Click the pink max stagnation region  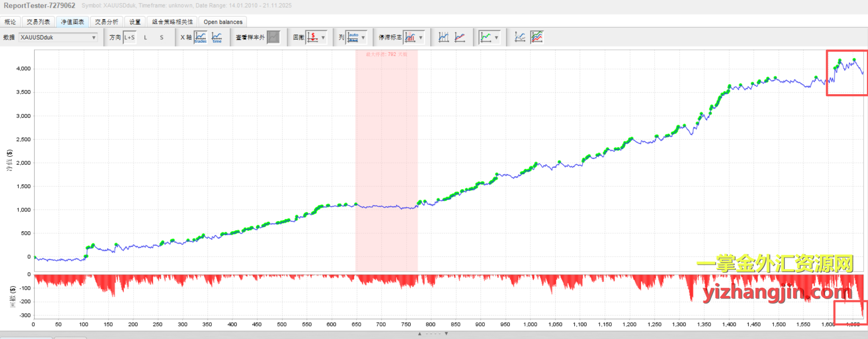pyautogui.click(x=386, y=142)
